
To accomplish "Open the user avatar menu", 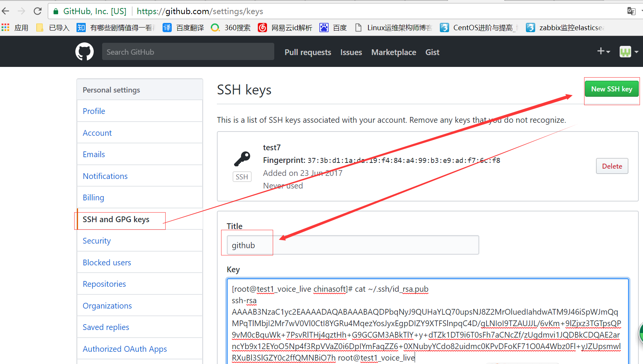I will tap(629, 52).
